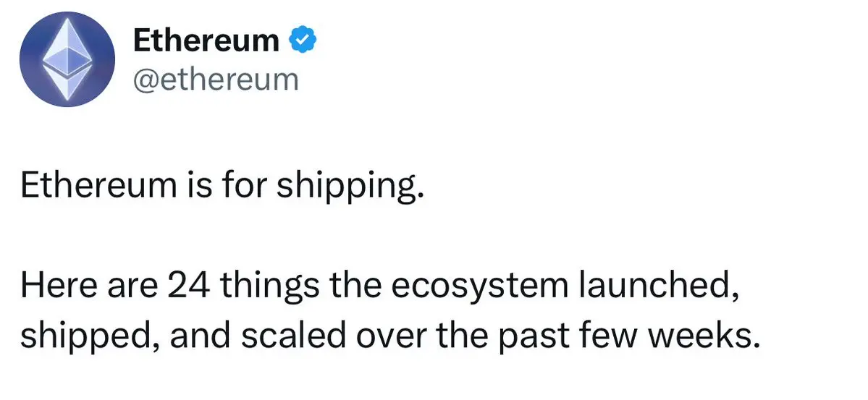Open the bold Ethereum display name

[x=206, y=41]
